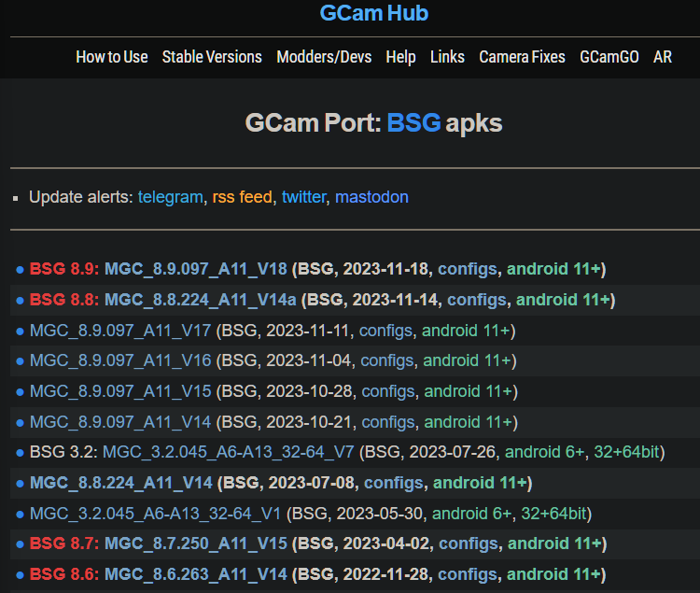Image resolution: width=700 pixels, height=593 pixels.
Task: Download MGC_8.6.263_A11_V14 apk link
Action: [196, 574]
